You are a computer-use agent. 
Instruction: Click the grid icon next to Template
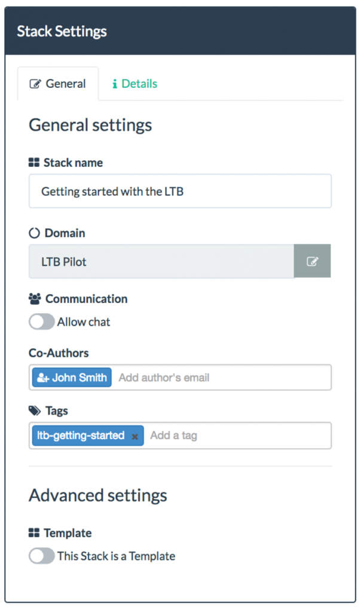[34, 533]
